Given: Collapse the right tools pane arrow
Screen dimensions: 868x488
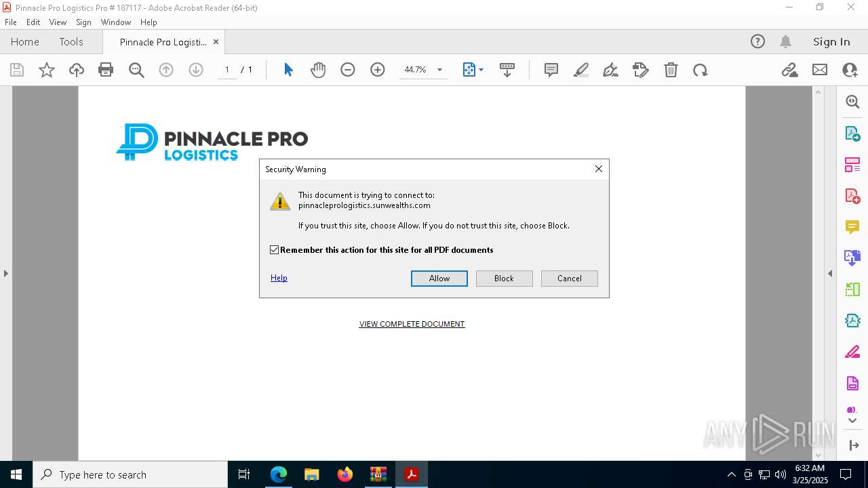Looking at the screenshot, I should click(830, 273).
